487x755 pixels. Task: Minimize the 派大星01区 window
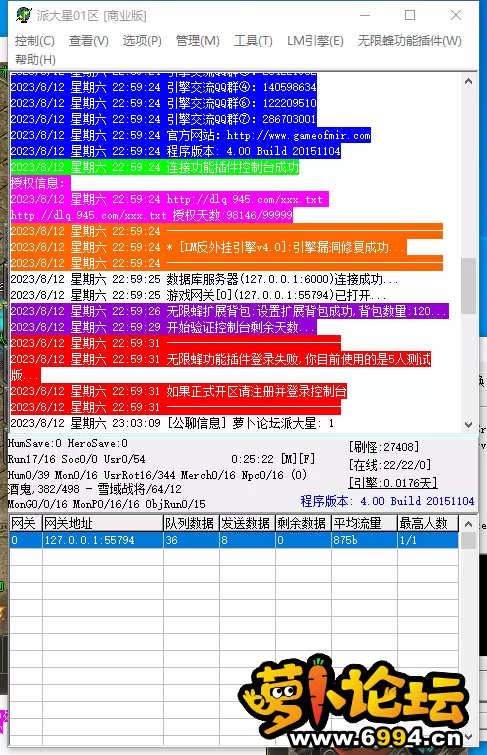coord(365,15)
